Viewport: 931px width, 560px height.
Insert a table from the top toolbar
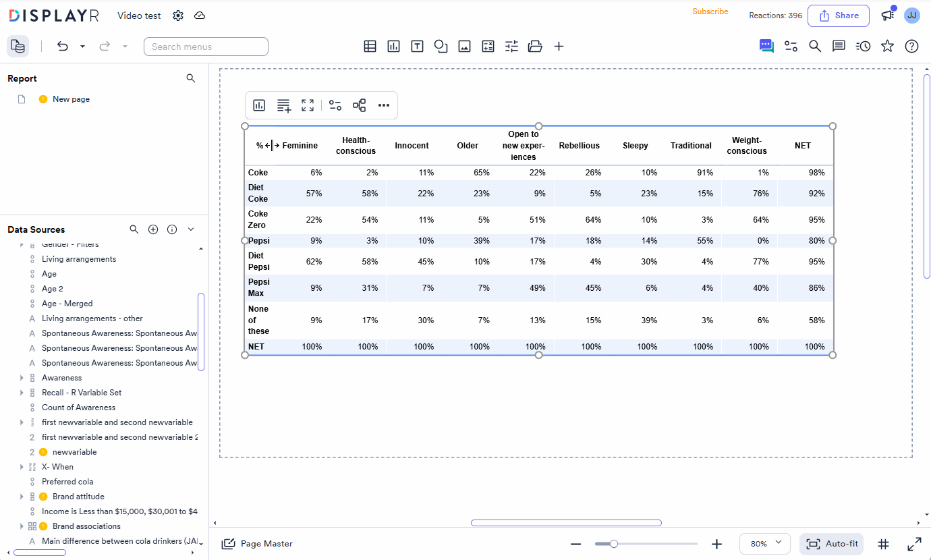[x=370, y=47]
